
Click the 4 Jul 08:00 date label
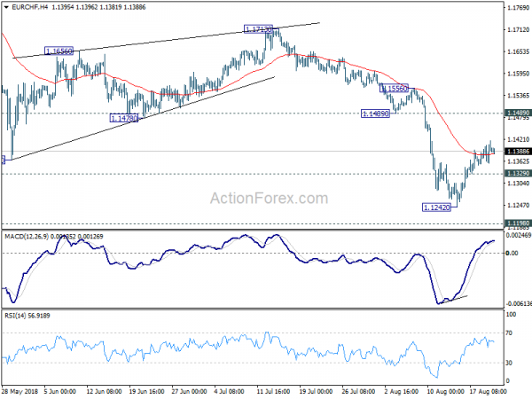coord(230,392)
